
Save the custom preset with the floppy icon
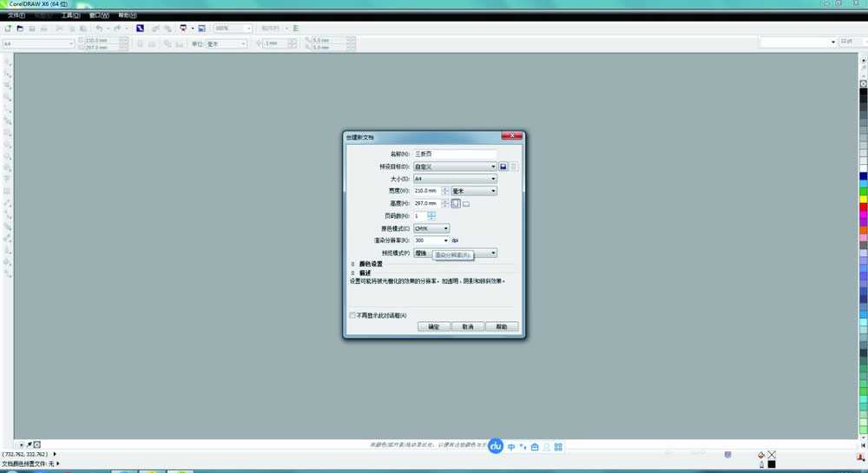(503, 167)
